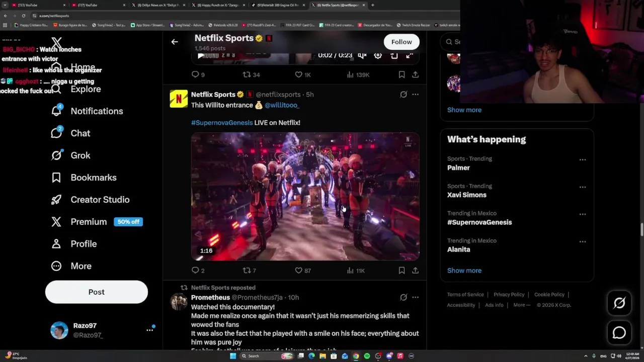Go to Profile in the sidebar
644x362 pixels.
click(x=74, y=244)
